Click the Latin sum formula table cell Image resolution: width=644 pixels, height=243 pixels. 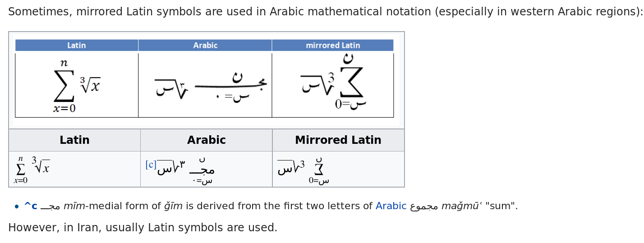(74, 169)
